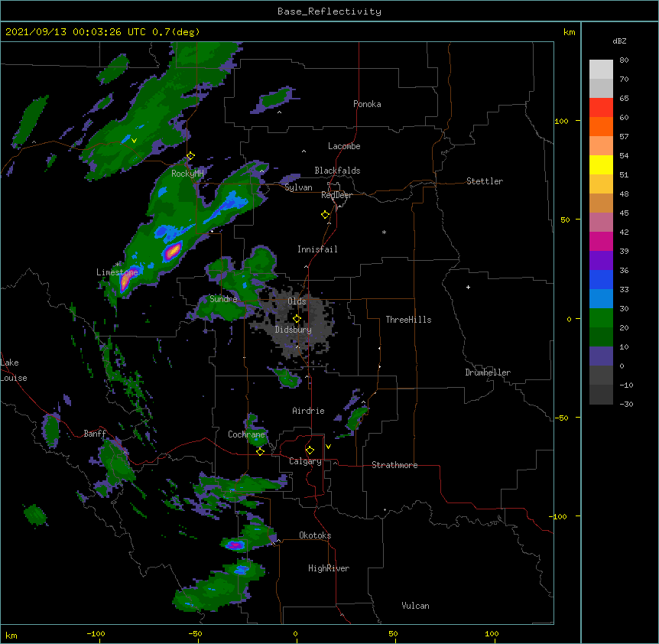Click the yellow diamond marker above Calgary label
Viewport: 659px width, 644px height.
(310, 450)
